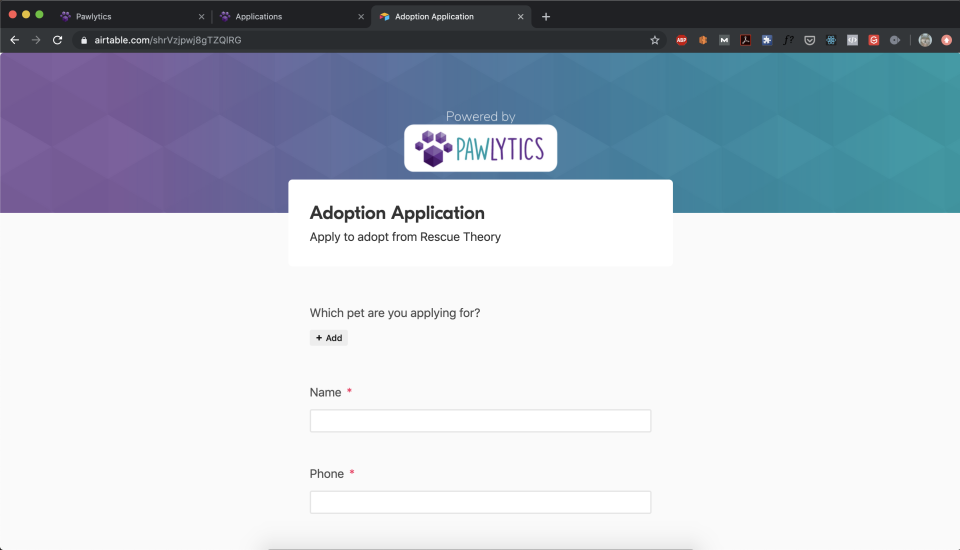Focus the Name input field

[x=481, y=421]
